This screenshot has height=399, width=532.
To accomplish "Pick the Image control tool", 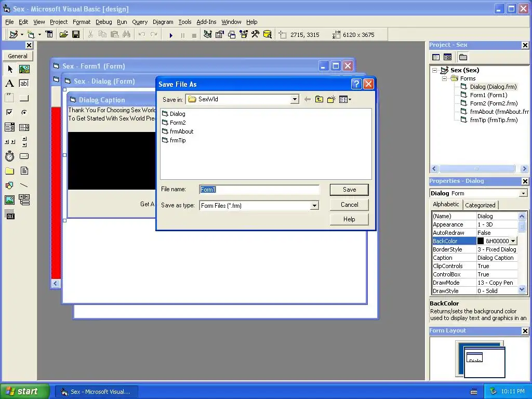I will coord(10,200).
